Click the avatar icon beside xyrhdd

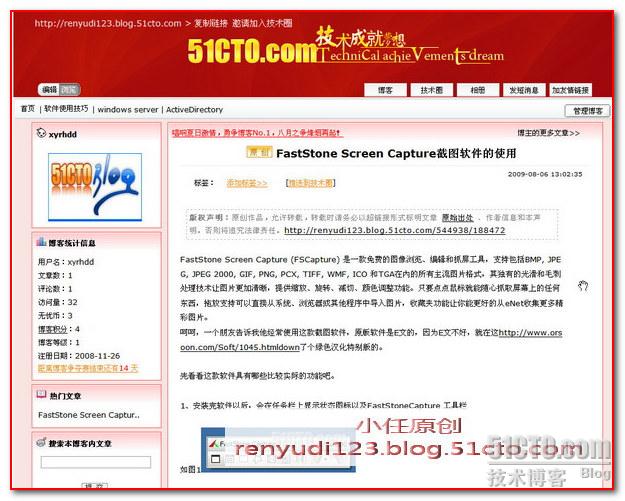(x=41, y=133)
